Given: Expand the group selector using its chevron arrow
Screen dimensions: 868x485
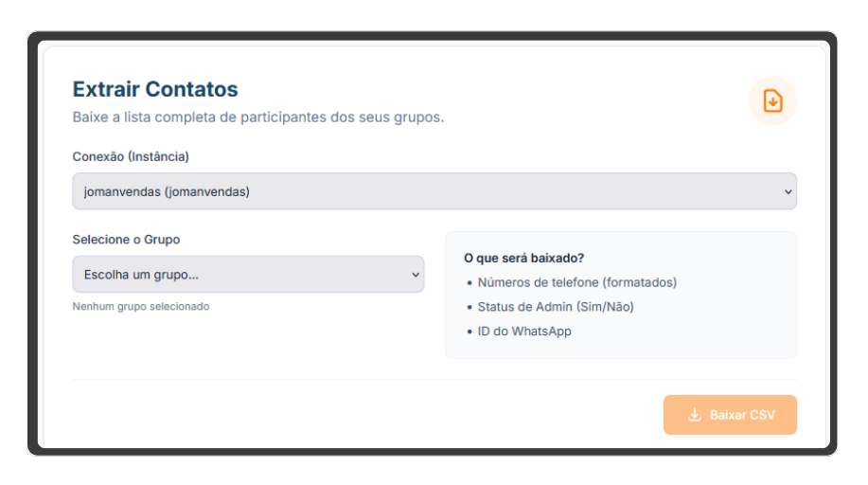Looking at the screenshot, I should coord(415,275).
